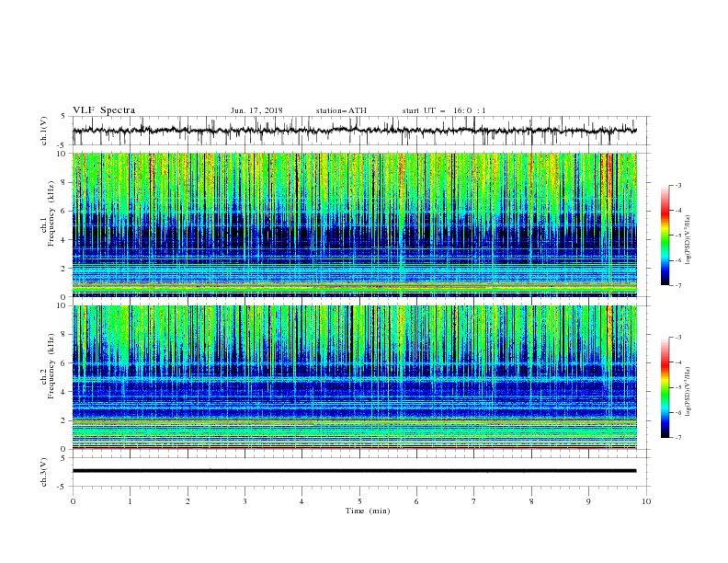Viewport: 728px width, 563px height.
Task: Click the "start UT = 16:0 :1" text
Action: 444,110
